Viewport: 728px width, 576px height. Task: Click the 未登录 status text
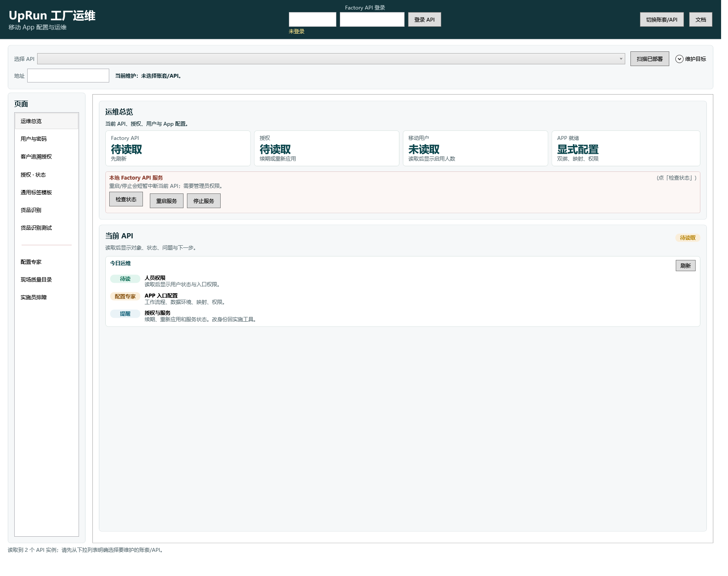297,32
